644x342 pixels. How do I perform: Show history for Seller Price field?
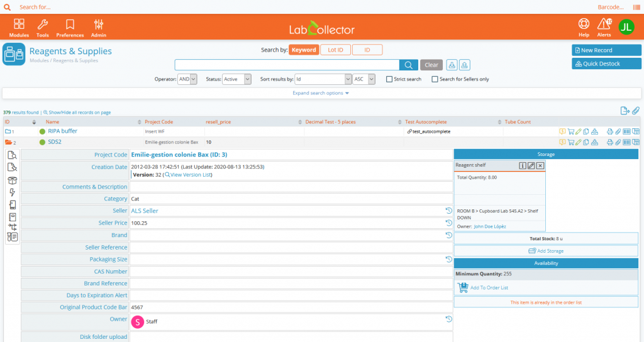pyautogui.click(x=448, y=223)
